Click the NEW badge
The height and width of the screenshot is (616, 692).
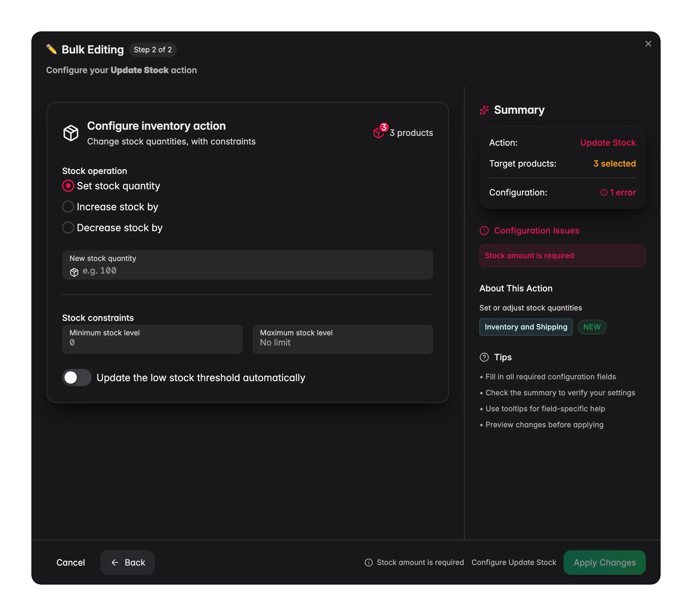tap(592, 327)
